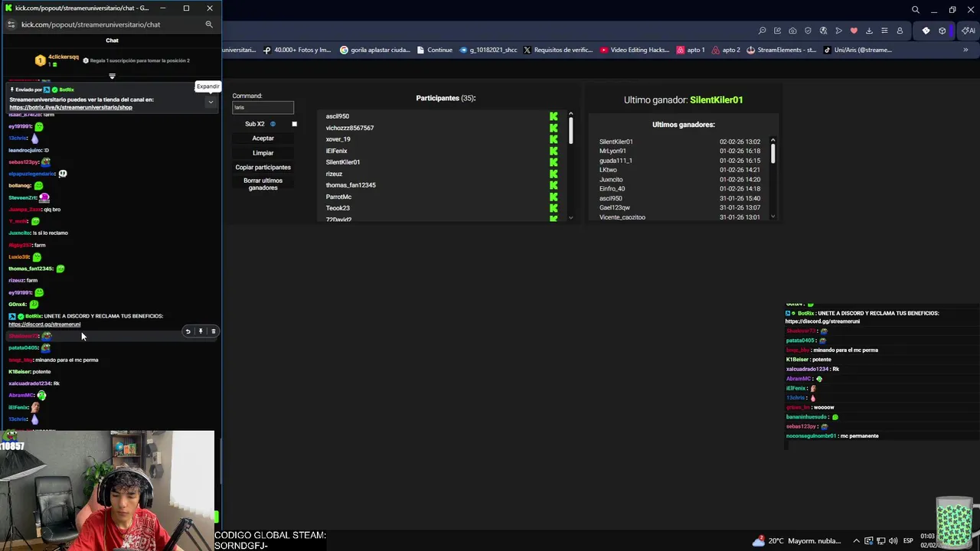Select MrLyon91 in the winners list

612,151
